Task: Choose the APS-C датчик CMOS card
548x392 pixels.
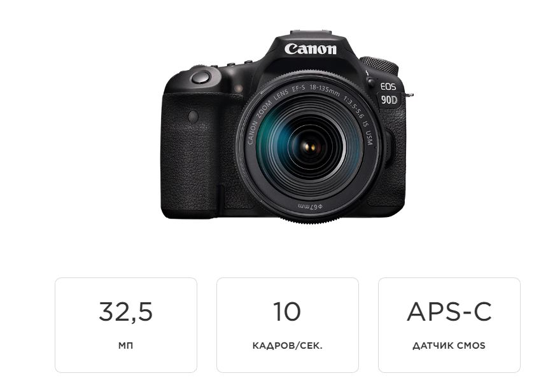Action: pos(449,325)
